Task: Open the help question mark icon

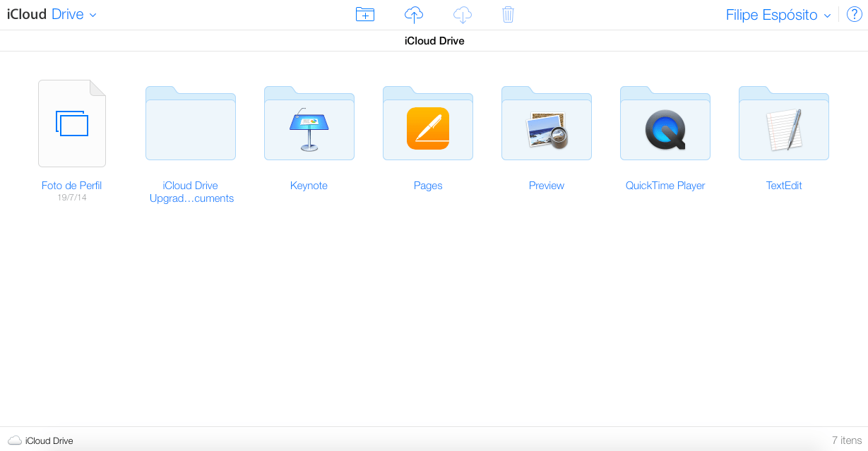Action: (854, 15)
